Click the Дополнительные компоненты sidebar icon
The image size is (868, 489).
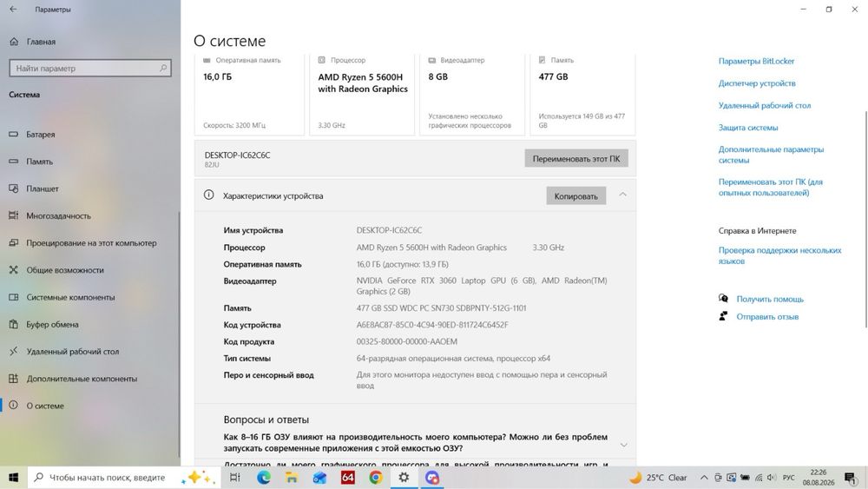tap(14, 379)
